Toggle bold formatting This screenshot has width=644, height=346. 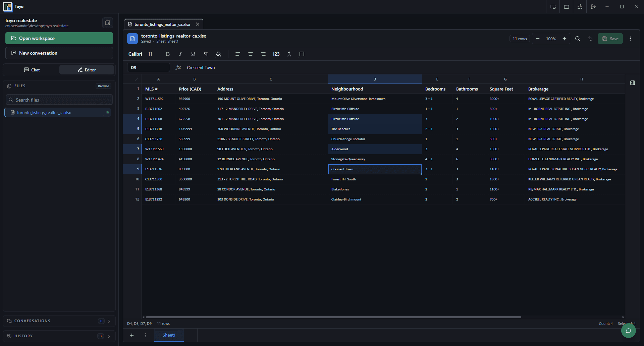[168, 54]
